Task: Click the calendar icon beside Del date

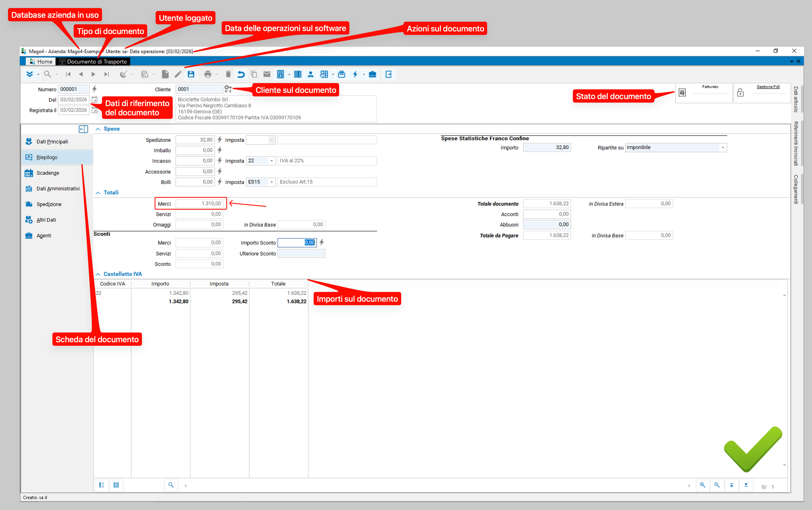Action: 94,100
